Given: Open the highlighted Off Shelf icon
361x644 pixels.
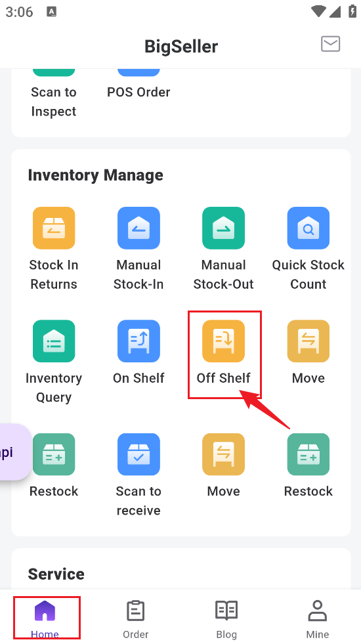Looking at the screenshot, I should (x=223, y=341).
